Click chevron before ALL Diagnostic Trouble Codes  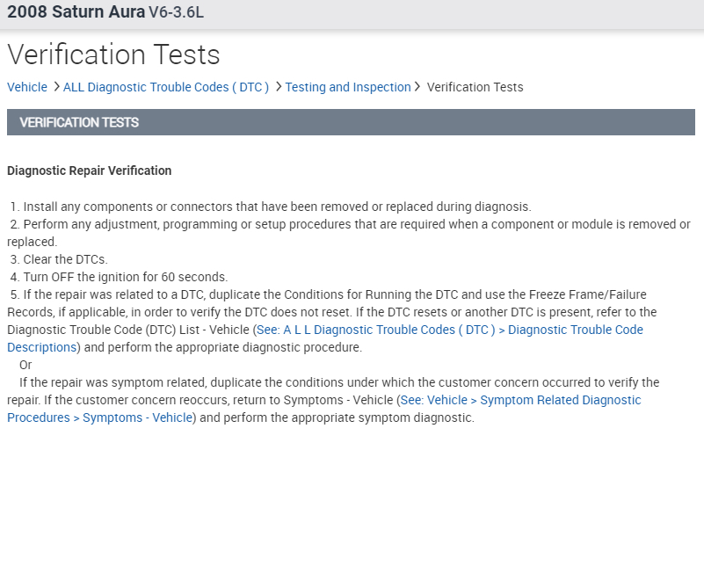(56, 87)
